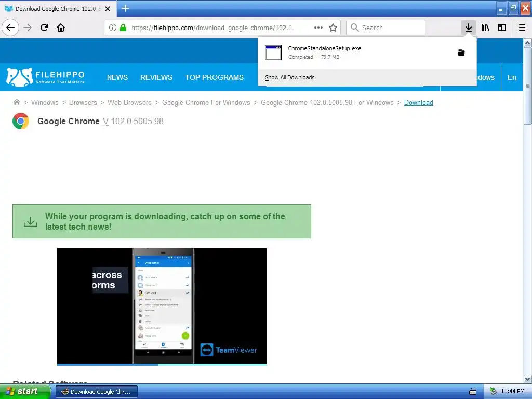
Task: Reload the current page
Action: click(x=44, y=28)
